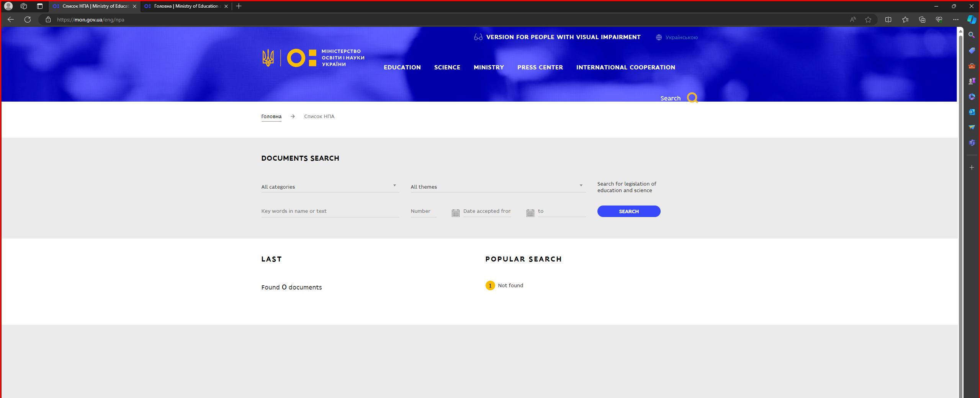Click the 'Key words in name or text' field
980x398 pixels.
330,211
